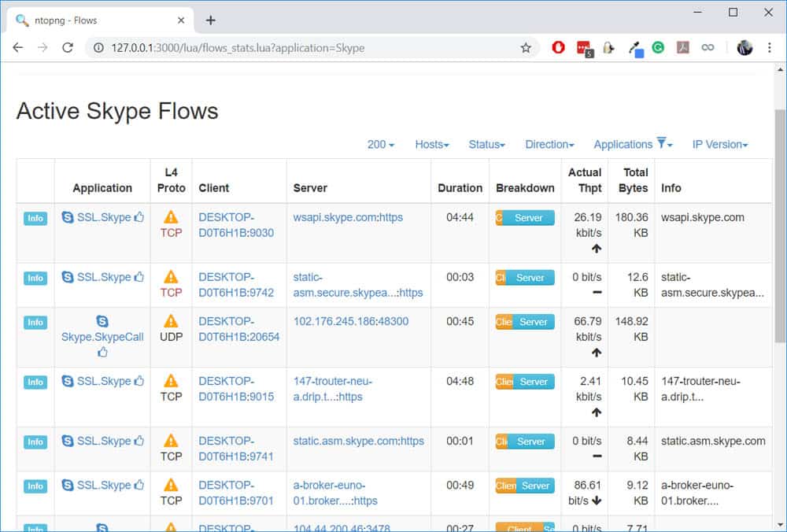
Task: Select the ntopng - Flows browser tab
Action: pyautogui.click(x=101, y=20)
